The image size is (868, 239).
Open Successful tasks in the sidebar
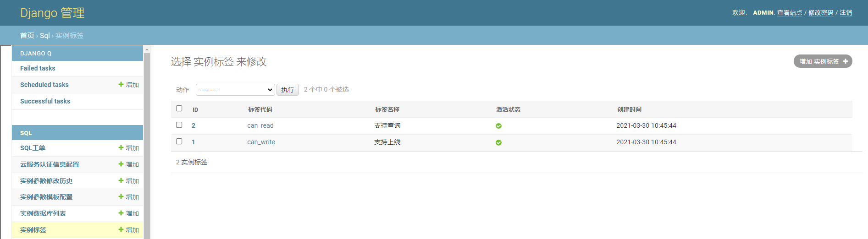45,101
